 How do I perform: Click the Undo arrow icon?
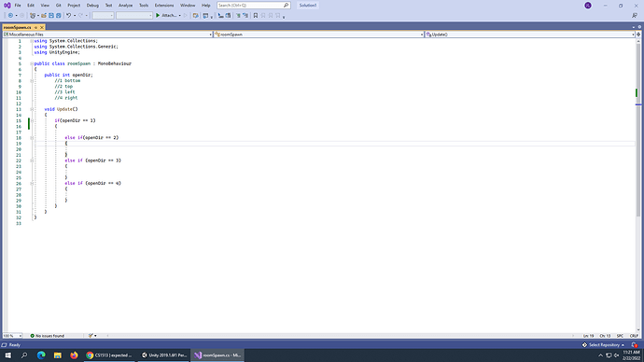[x=68, y=16]
